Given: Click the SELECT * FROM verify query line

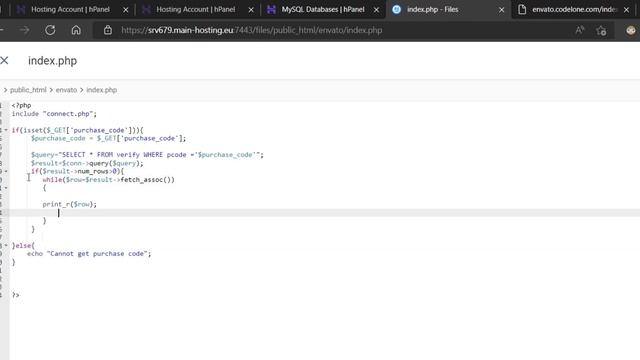Looking at the screenshot, I should [x=147, y=155].
